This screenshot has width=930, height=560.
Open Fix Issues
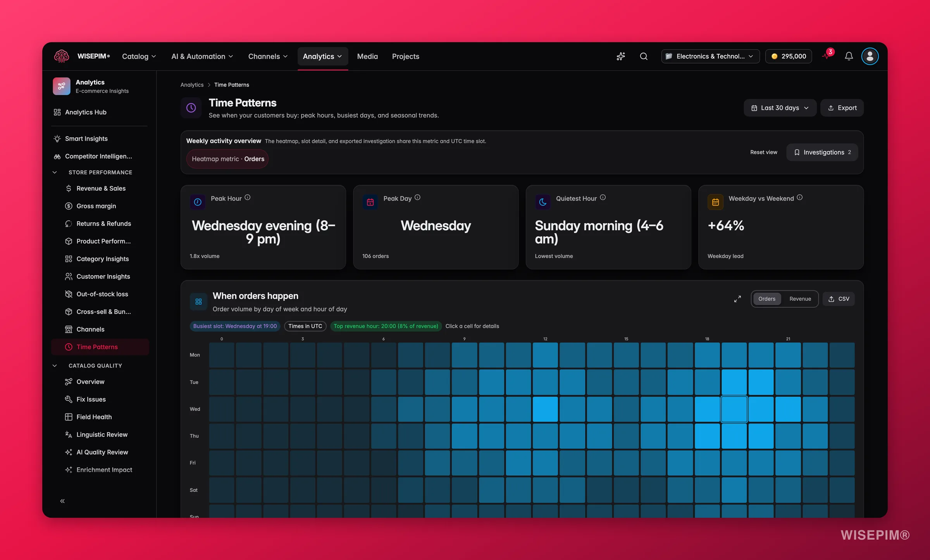[100, 399]
